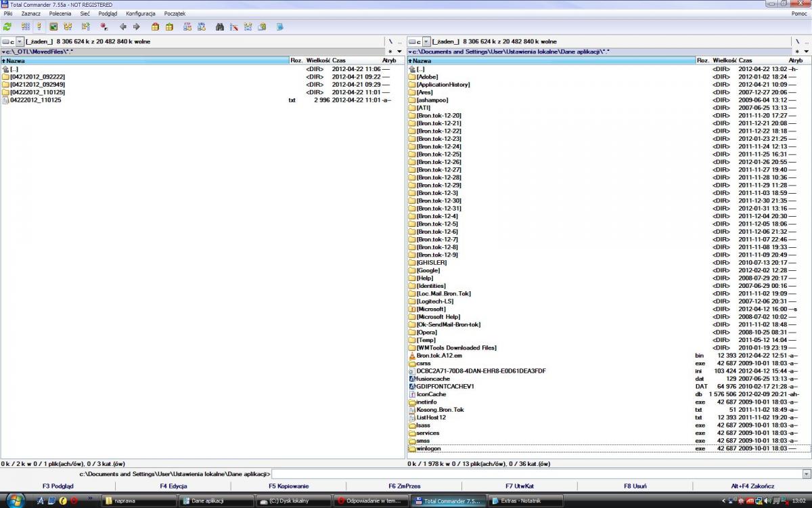Click the Alt+F4 Zakończ button
812x508 pixels.
coord(752,486)
